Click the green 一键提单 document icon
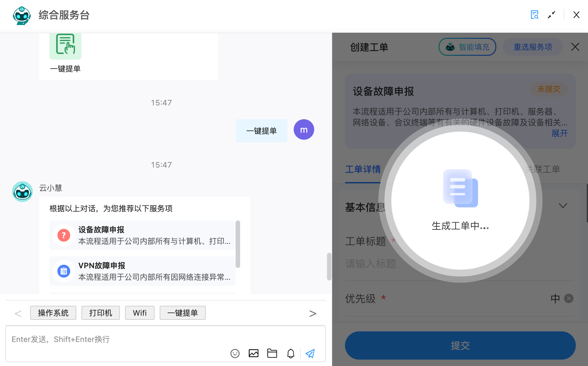 [x=65, y=46]
